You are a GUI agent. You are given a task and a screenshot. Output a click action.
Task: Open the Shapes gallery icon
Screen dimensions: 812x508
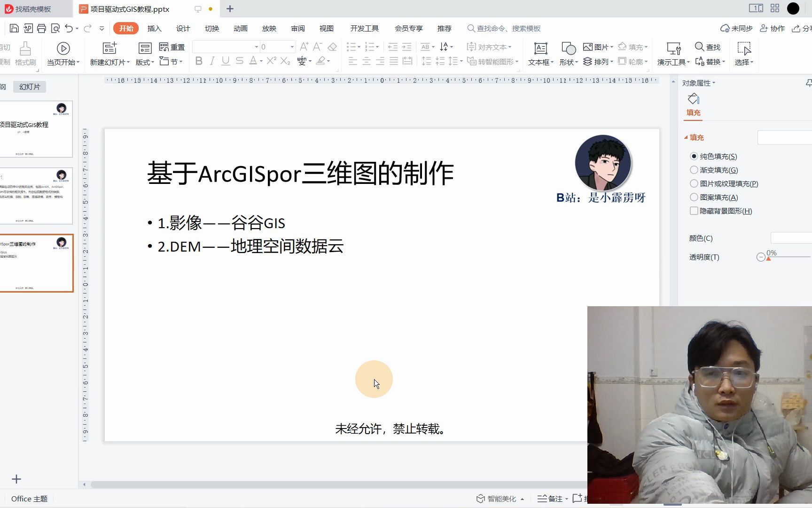click(x=569, y=48)
